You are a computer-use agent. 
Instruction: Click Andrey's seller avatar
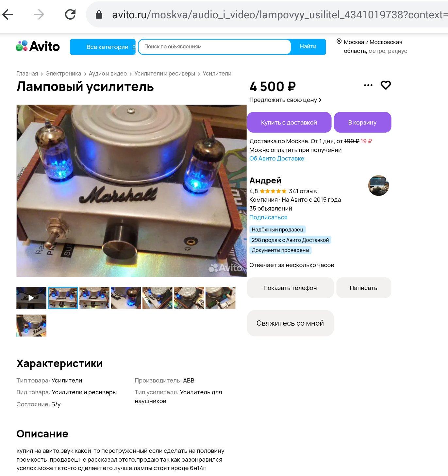[x=378, y=185]
